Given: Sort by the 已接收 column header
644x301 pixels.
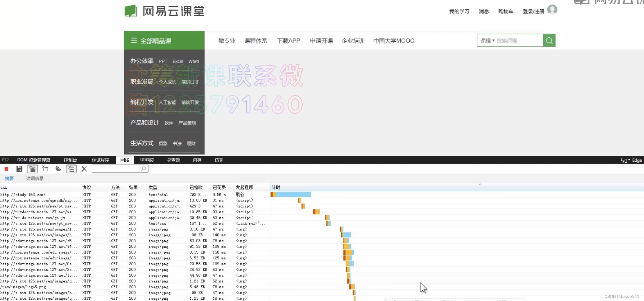Looking at the screenshot, I should pyautogui.click(x=200, y=187).
